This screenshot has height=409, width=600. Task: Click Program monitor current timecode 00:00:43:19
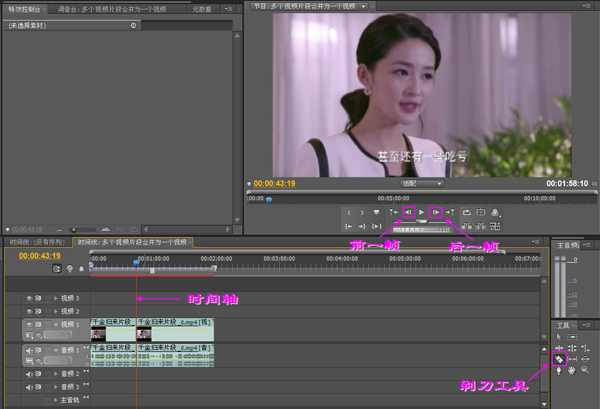click(274, 183)
